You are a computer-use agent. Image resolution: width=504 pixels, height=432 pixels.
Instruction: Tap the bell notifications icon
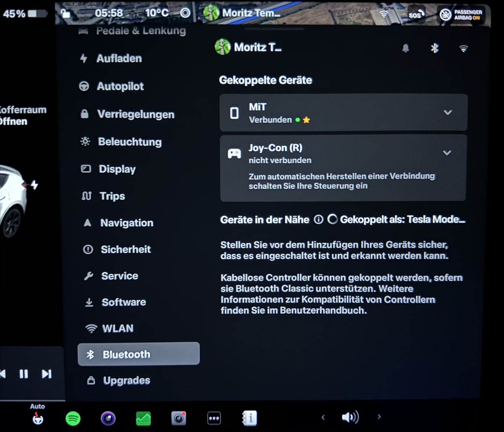point(406,48)
